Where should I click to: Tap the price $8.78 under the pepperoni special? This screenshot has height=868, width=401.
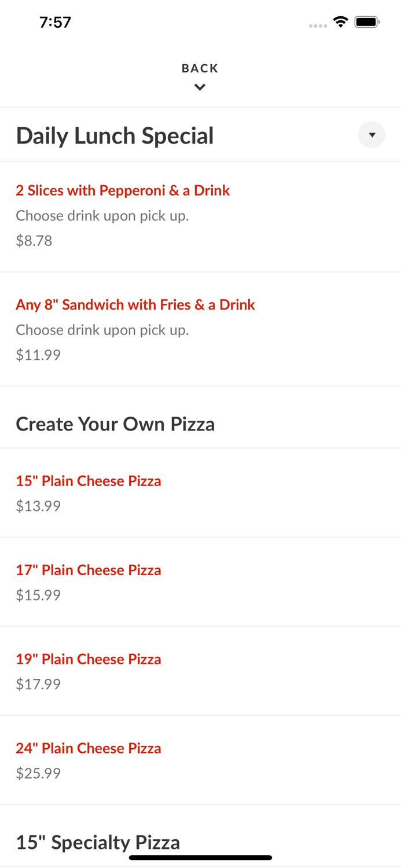(34, 240)
